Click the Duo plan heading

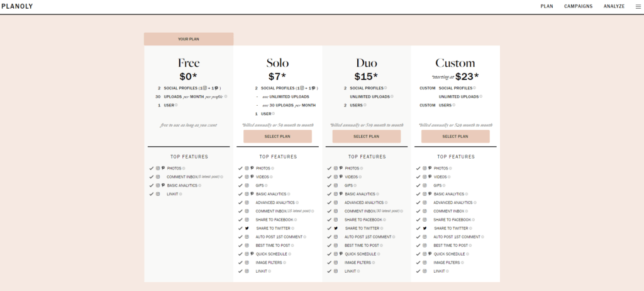click(367, 63)
